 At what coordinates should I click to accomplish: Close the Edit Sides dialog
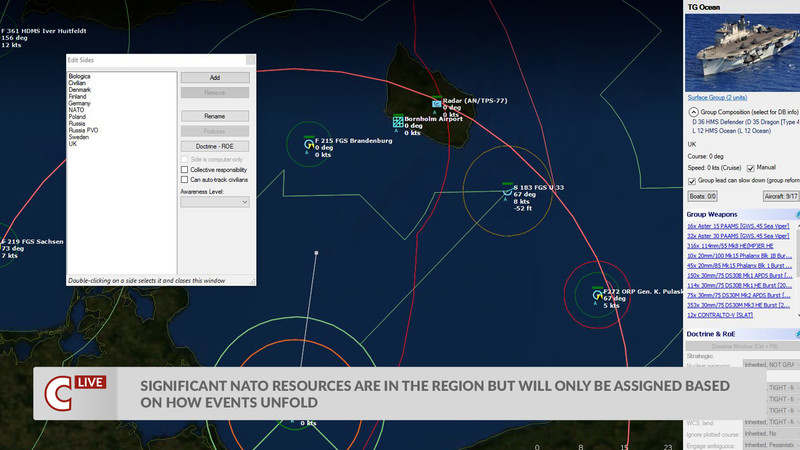[250, 60]
